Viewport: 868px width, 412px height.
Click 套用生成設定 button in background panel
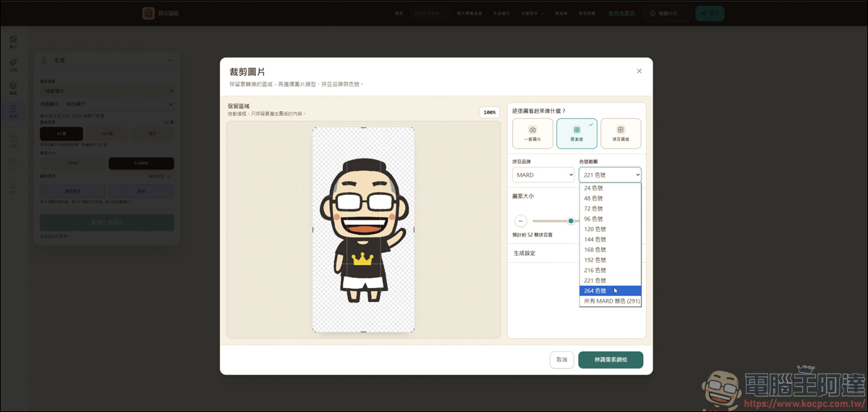[106, 222]
